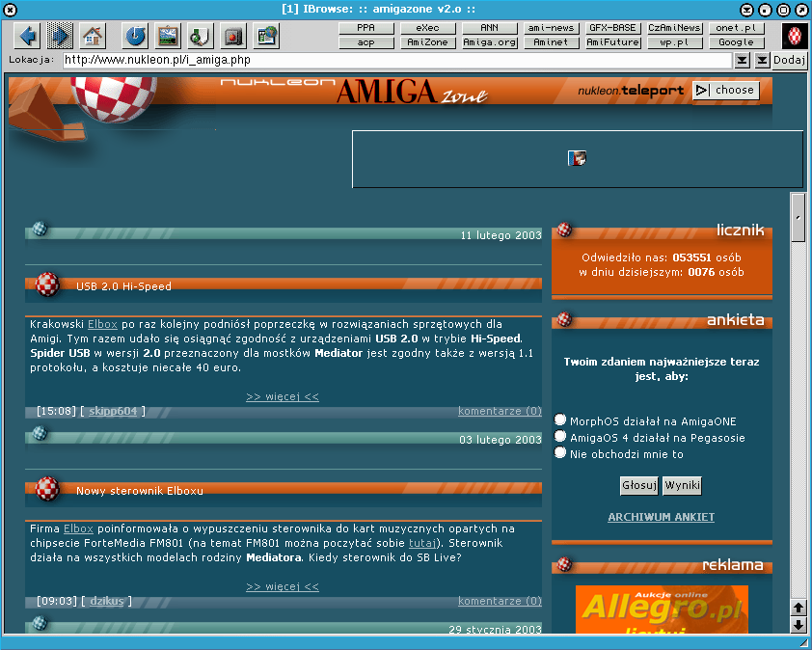Open the AmiZone bookmark

[x=428, y=42]
